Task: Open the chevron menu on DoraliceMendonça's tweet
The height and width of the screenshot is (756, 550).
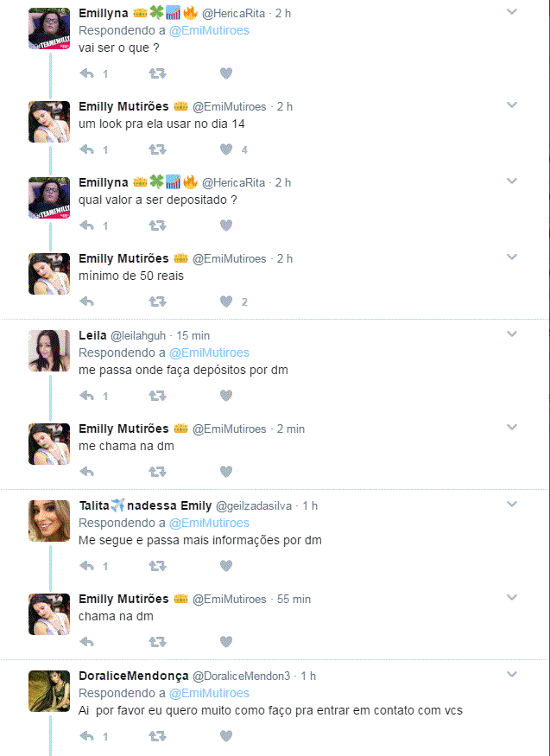Action: pyautogui.click(x=511, y=675)
